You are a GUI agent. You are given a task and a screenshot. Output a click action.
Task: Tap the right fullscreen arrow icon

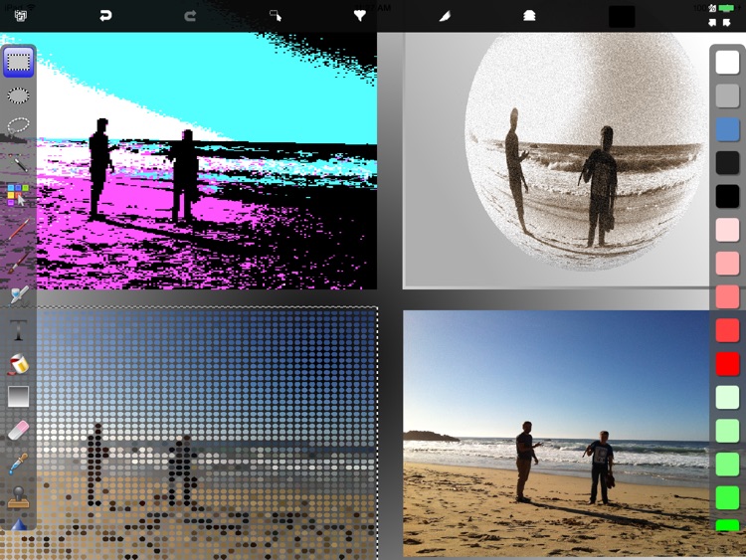[x=726, y=22]
